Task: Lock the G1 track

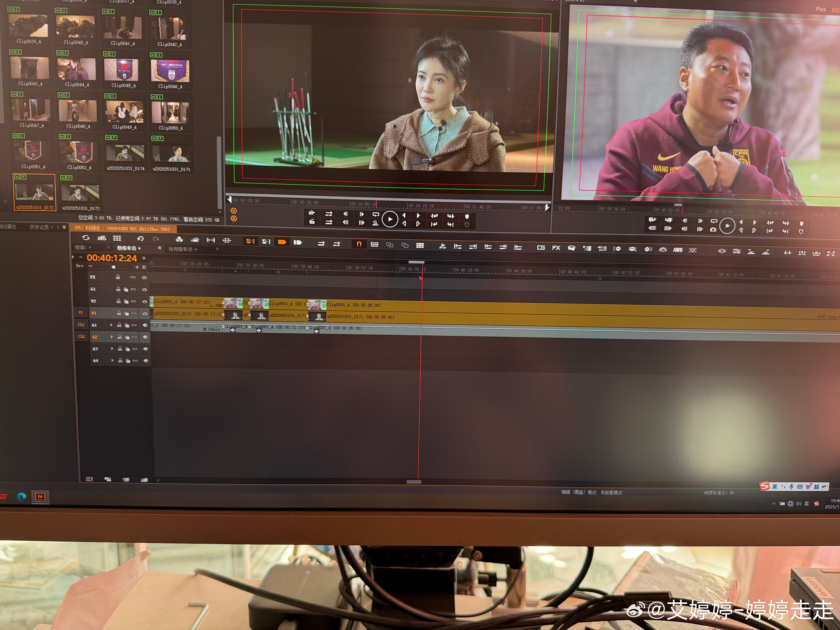Action: tap(118, 289)
